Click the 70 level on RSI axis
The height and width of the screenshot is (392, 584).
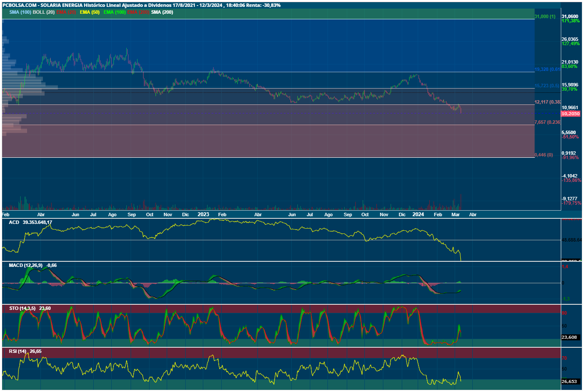(565, 358)
